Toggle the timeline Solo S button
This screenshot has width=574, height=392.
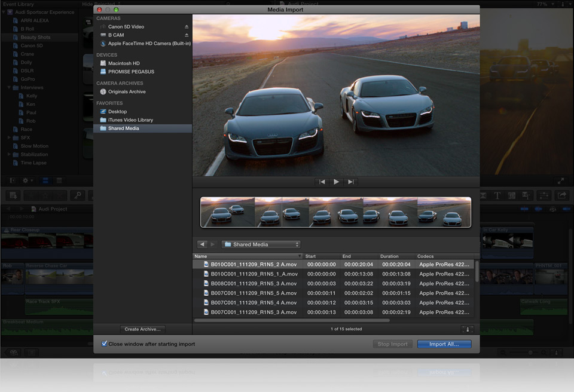tap(552, 209)
